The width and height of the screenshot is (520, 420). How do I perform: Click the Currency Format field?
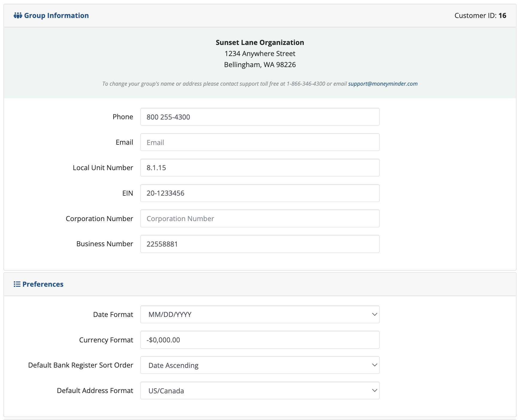coord(260,340)
